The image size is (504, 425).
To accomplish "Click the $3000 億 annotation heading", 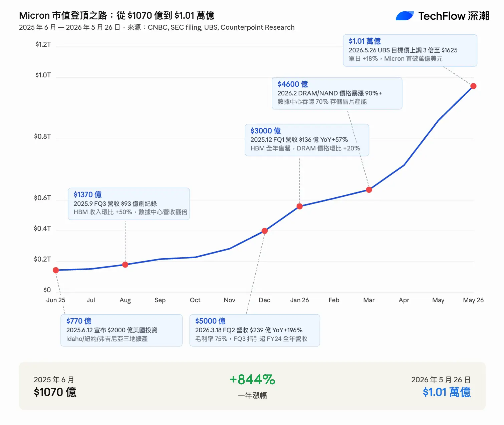I will tap(266, 131).
